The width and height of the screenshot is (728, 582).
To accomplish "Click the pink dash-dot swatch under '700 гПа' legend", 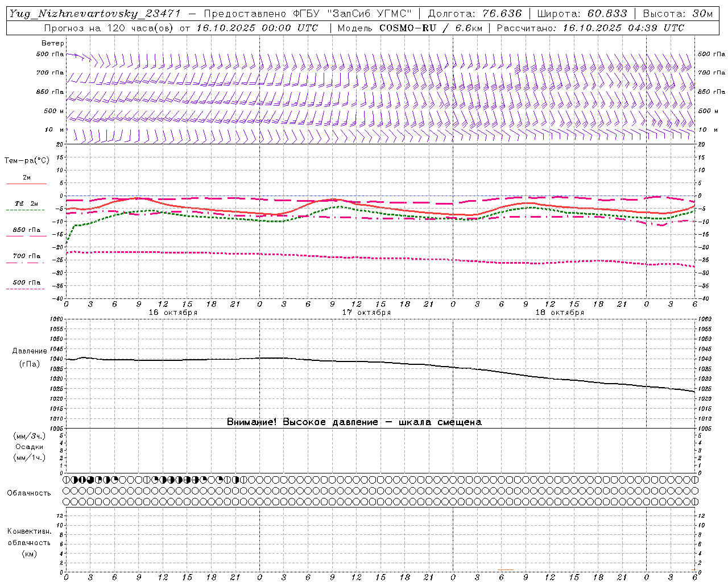I will pos(25,263).
